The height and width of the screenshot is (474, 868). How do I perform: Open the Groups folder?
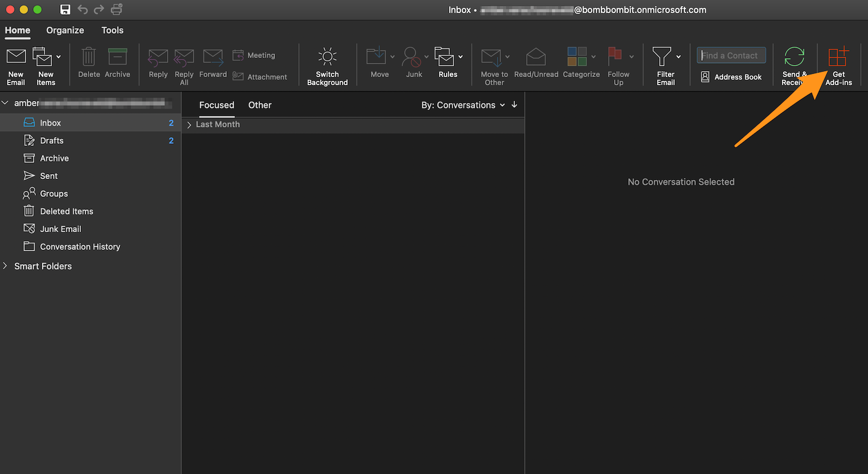[x=91, y=194]
